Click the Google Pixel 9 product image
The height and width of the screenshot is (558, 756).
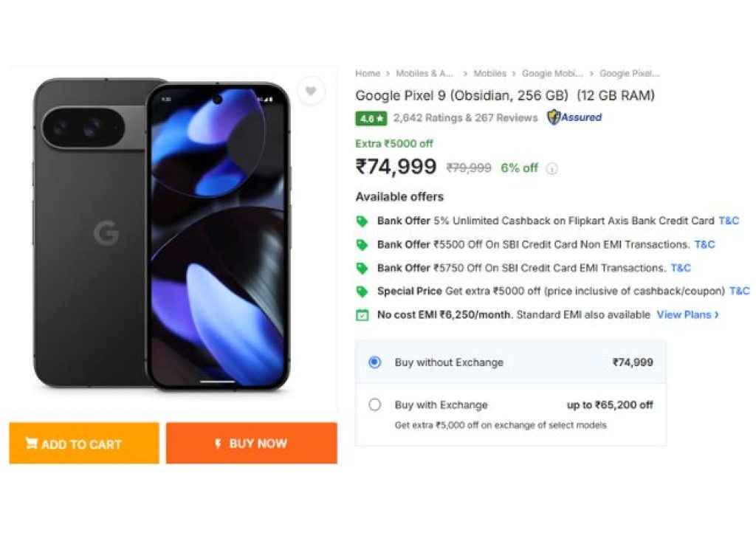click(x=162, y=235)
